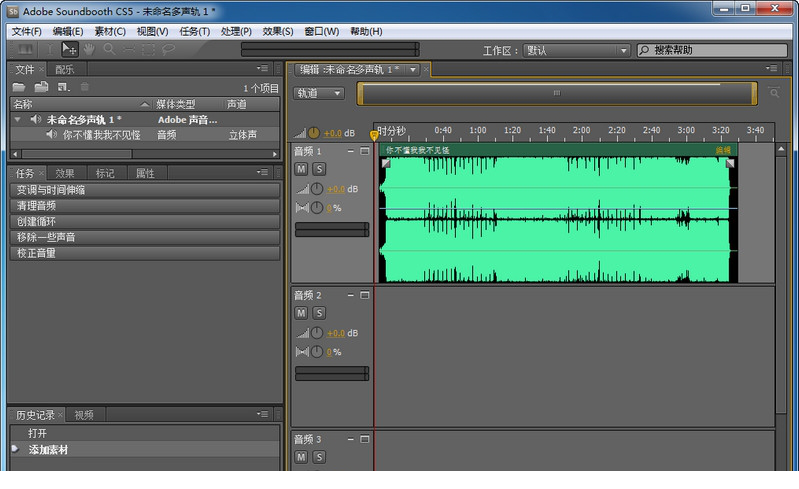
Task: Solo 音频 1 with S button
Action: [319, 169]
